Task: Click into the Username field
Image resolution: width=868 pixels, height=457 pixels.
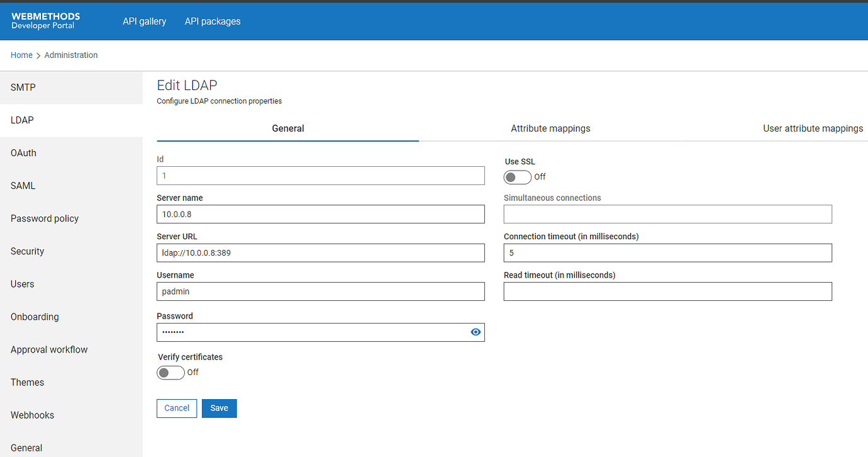Action: (x=320, y=291)
